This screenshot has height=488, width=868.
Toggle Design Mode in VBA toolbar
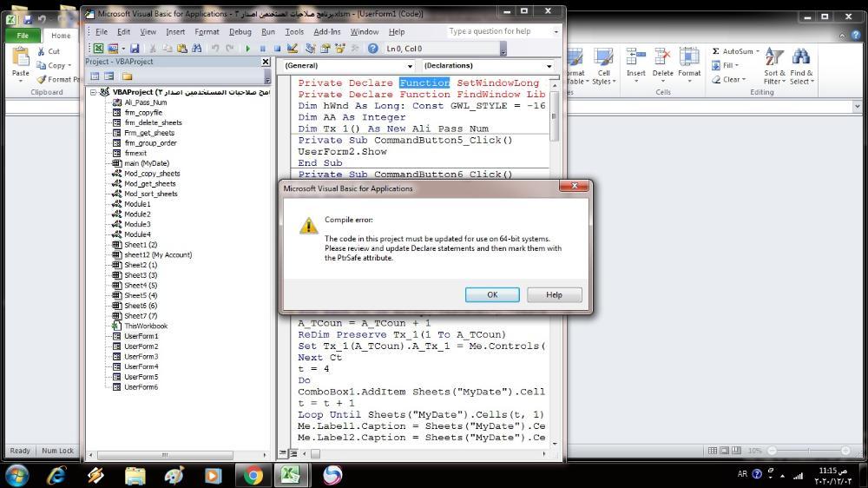293,49
